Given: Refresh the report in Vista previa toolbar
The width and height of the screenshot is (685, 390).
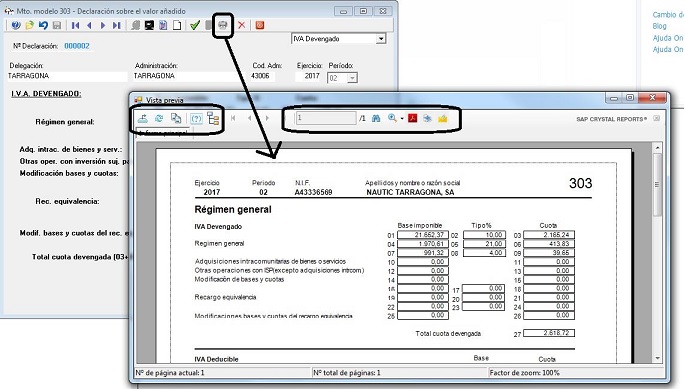Looking at the screenshot, I should coord(159,118).
